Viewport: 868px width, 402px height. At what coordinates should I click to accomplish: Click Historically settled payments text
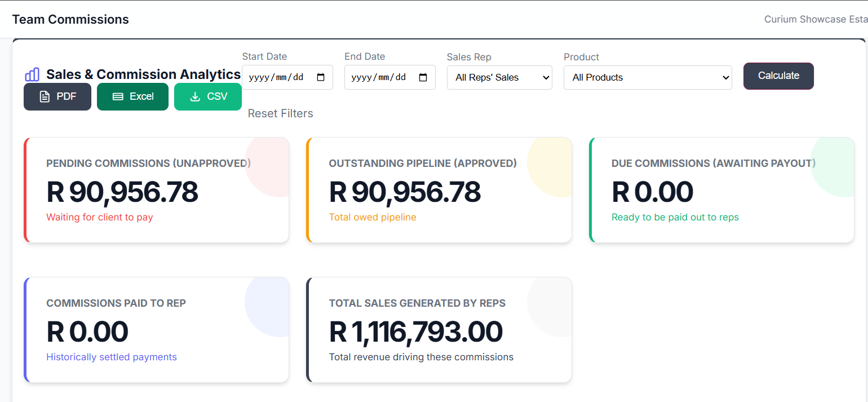(112, 357)
